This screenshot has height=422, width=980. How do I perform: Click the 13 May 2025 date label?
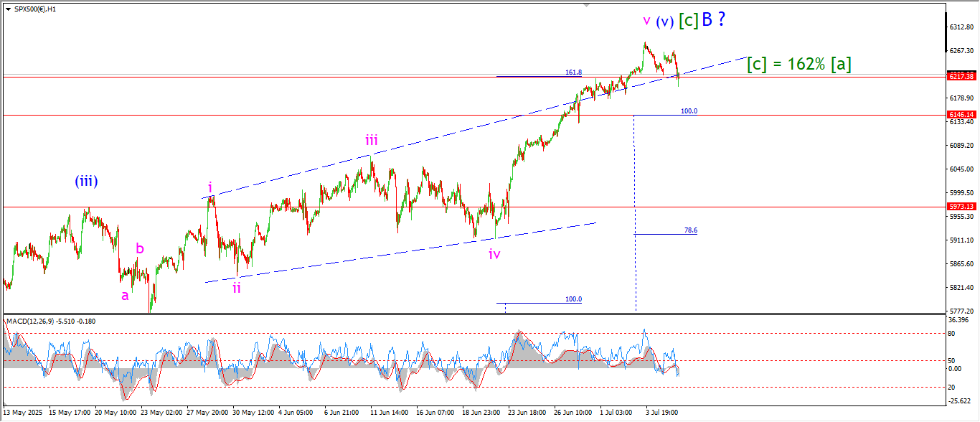(x=23, y=413)
